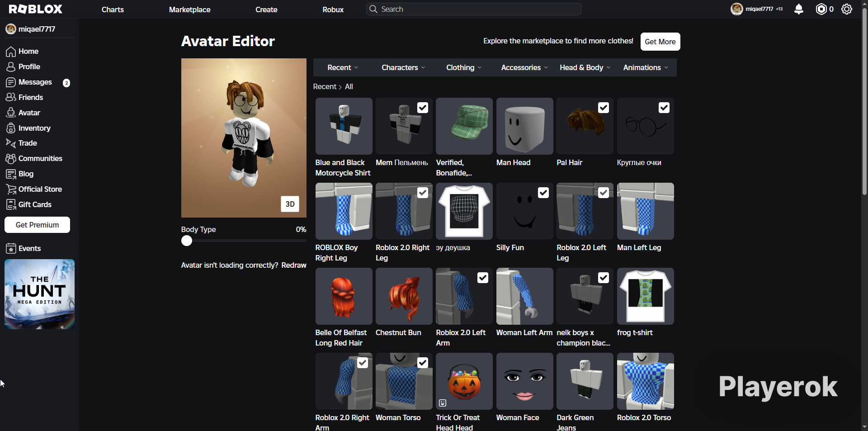Click the unread messages badge showing 2
Image resolution: width=868 pixels, height=431 pixels.
[66, 83]
